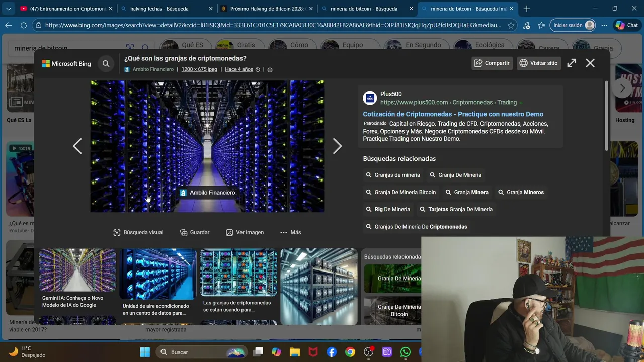Select related search Tarjetas Granja De Minería
The width and height of the screenshot is (644, 362).
tap(456, 209)
